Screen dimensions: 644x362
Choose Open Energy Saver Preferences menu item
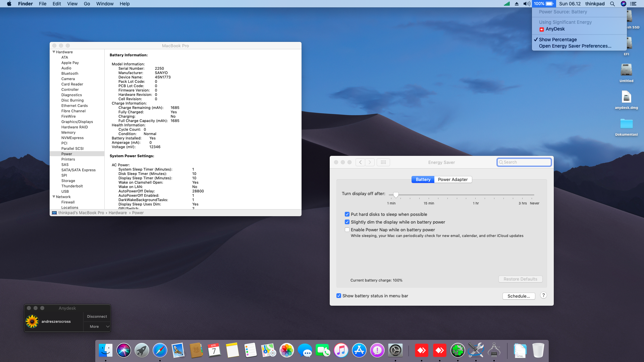pyautogui.click(x=575, y=46)
